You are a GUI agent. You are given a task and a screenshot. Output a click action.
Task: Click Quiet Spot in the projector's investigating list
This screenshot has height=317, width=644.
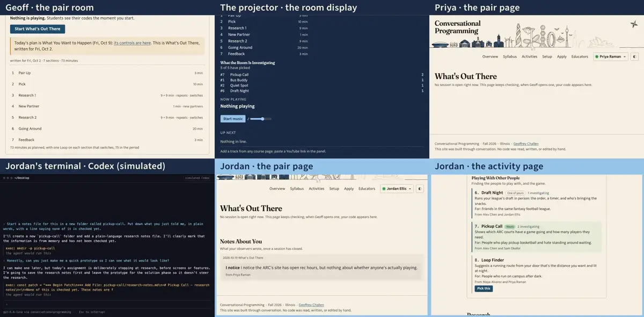(x=239, y=85)
